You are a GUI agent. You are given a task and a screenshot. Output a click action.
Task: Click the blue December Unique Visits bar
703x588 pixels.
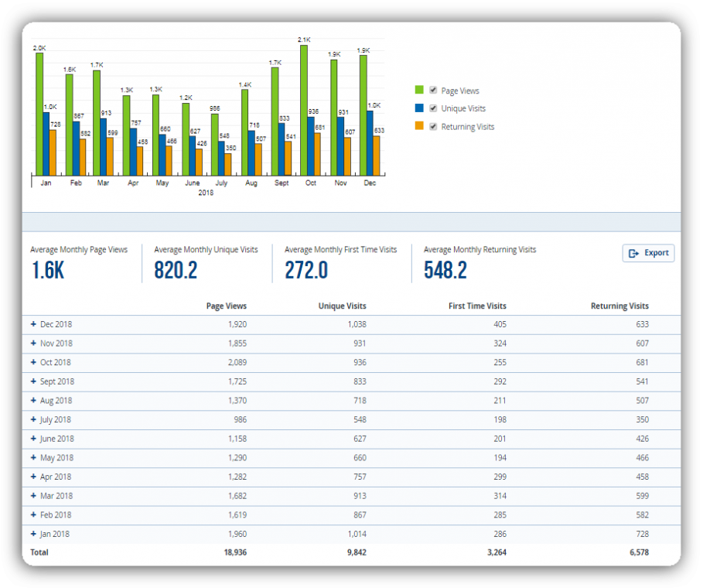pos(370,143)
